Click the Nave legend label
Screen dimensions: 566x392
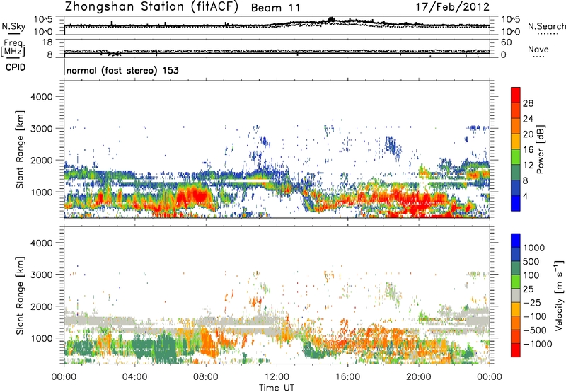pos(538,49)
